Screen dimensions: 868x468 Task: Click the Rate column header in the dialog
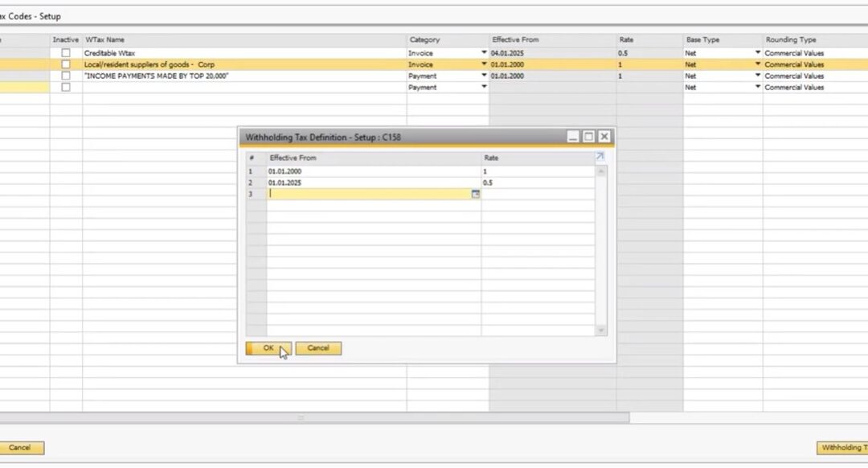(492, 158)
